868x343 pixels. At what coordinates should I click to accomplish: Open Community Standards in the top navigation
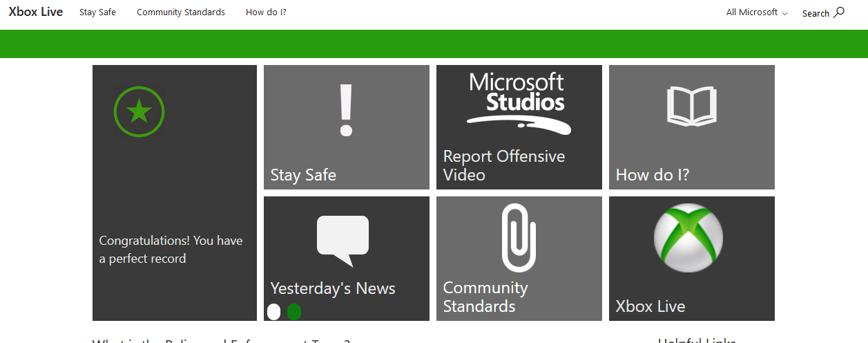[181, 12]
